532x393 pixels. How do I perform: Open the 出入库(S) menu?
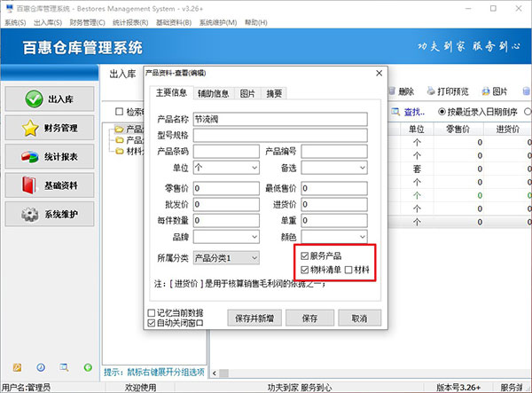coord(48,22)
